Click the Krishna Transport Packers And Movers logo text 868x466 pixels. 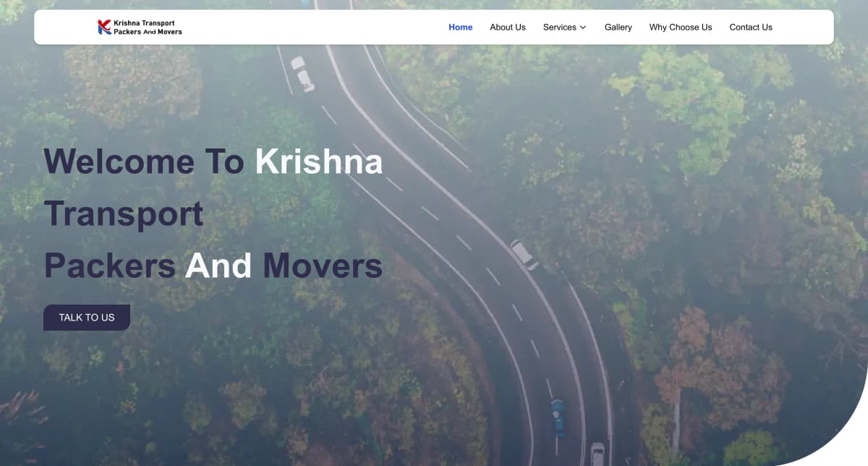[x=148, y=27]
